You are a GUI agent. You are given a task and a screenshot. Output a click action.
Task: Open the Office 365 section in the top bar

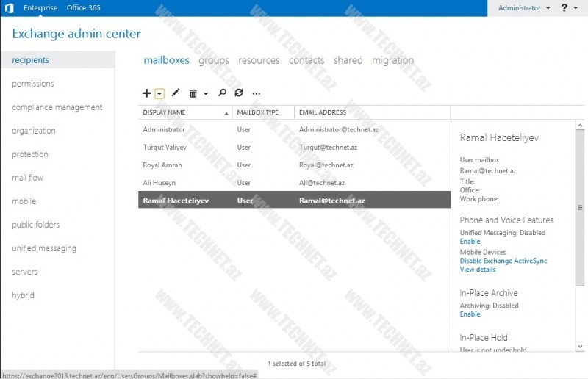83,8
